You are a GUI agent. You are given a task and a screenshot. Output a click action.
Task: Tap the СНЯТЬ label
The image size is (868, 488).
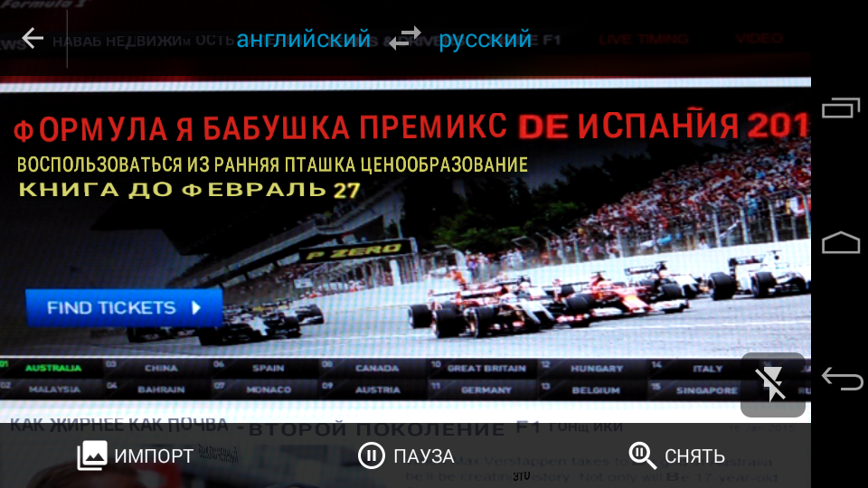(x=694, y=456)
